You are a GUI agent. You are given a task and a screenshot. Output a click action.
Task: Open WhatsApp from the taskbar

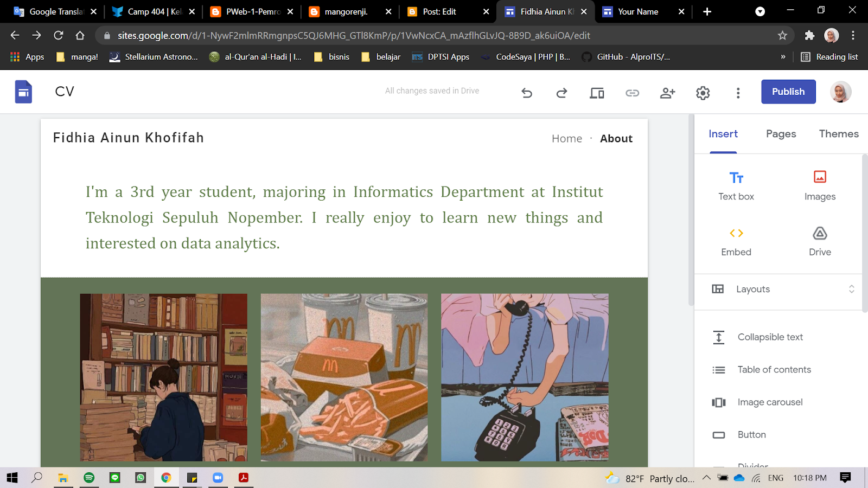tap(141, 478)
